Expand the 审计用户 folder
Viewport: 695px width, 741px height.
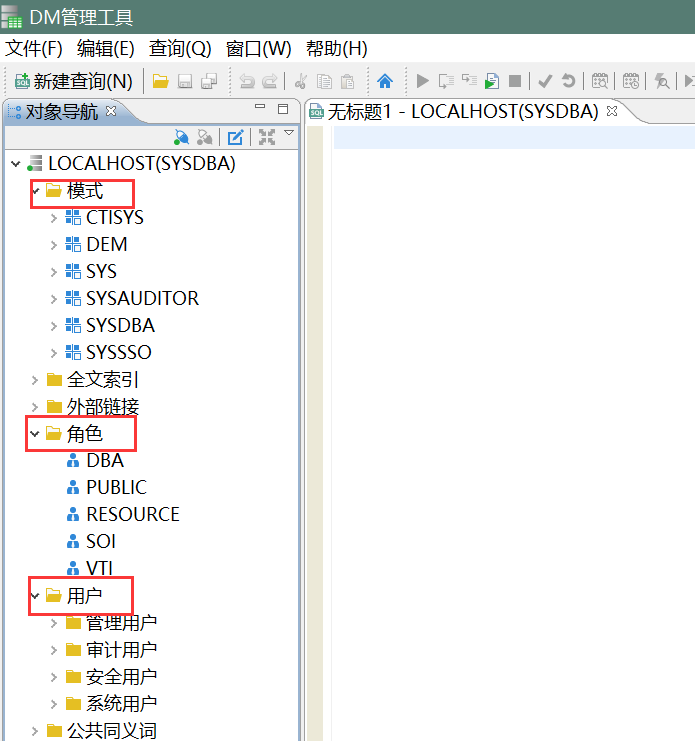[53, 650]
